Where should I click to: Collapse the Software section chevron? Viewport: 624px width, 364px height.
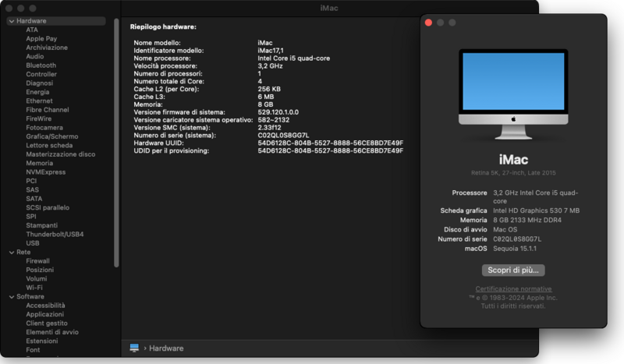(12, 297)
